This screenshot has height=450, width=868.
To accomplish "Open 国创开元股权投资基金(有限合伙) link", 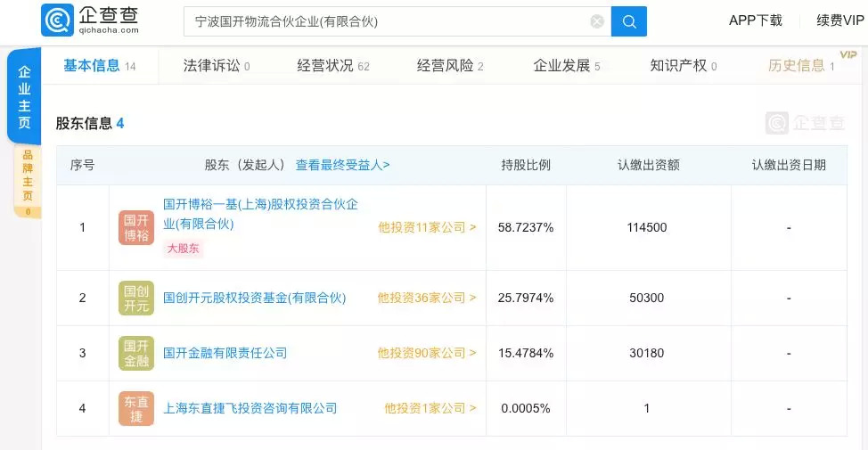I will click(255, 298).
